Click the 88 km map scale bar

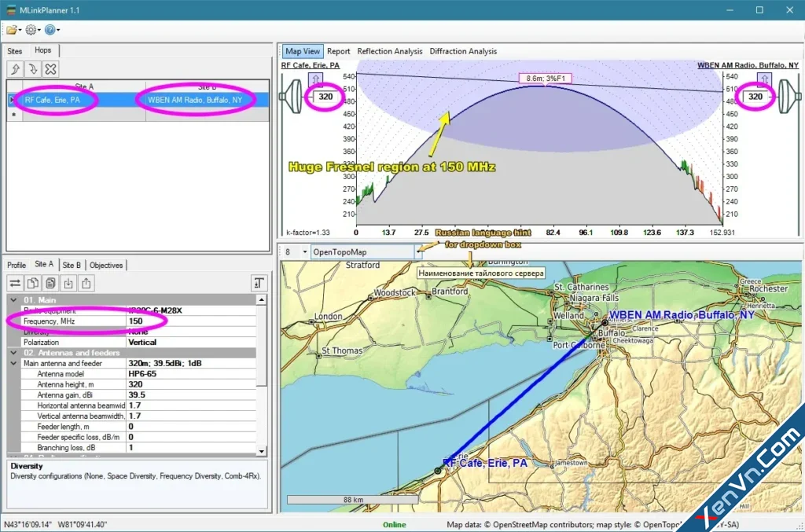(353, 499)
